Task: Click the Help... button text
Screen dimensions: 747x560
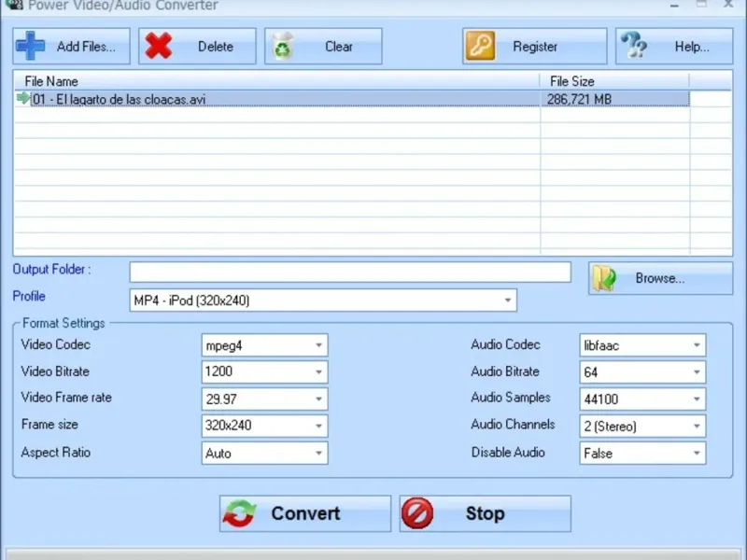Action: (692, 47)
